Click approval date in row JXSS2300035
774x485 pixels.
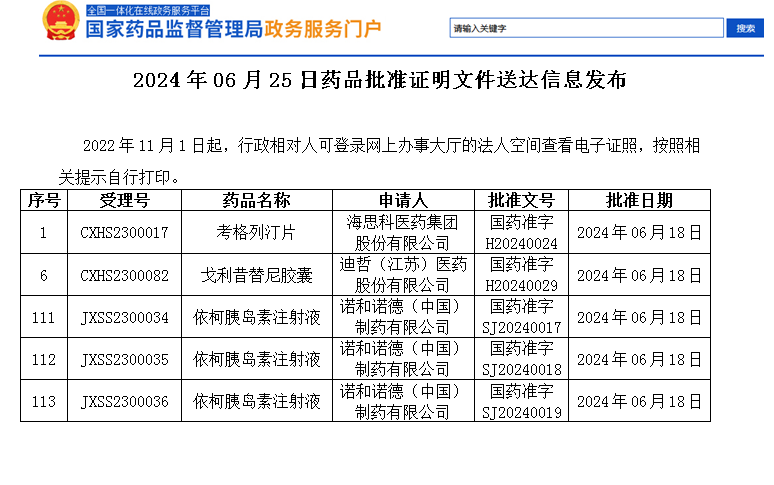[639, 359]
